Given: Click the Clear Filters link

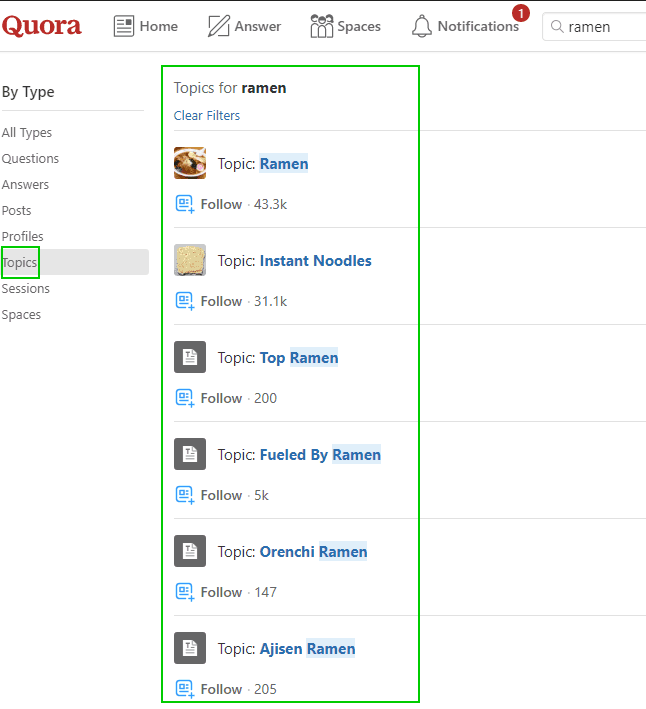Looking at the screenshot, I should [207, 115].
